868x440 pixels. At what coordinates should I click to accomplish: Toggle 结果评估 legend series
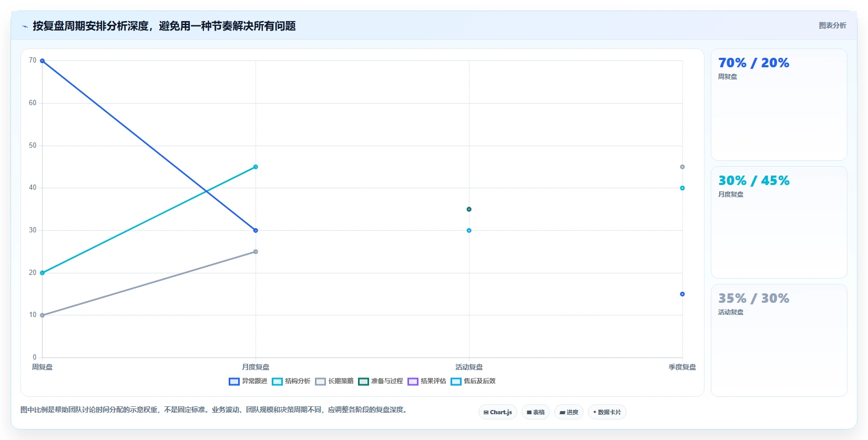pos(427,381)
